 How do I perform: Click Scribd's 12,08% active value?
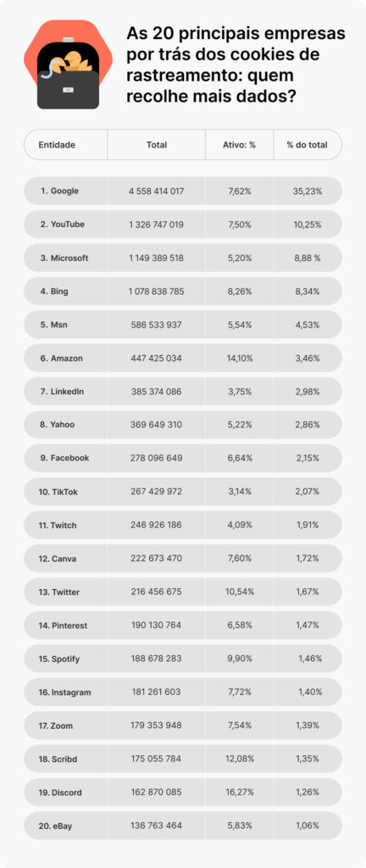tap(240, 759)
